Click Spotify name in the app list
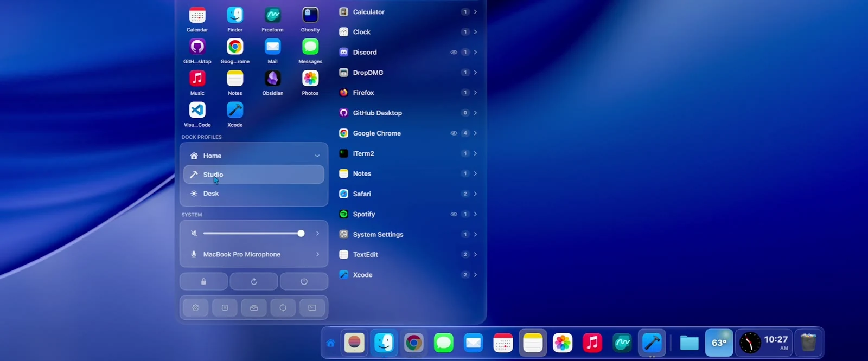This screenshot has height=361, width=868. point(364,214)
